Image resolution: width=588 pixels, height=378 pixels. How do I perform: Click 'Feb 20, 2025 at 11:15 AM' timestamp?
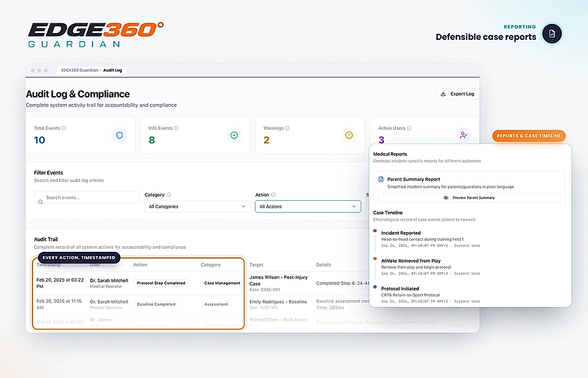(x=59, y=304)
